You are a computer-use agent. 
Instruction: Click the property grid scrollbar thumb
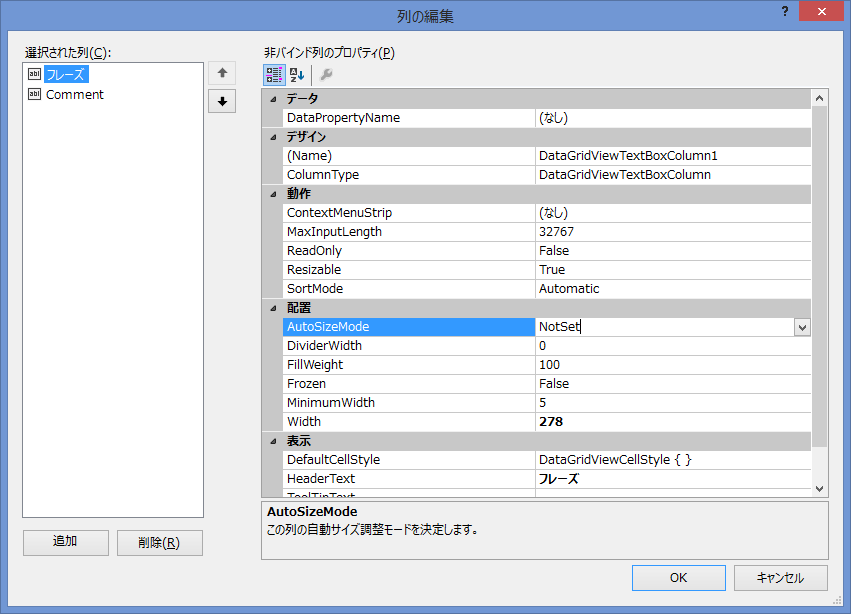pyautogui.click(x=820, y=277)
